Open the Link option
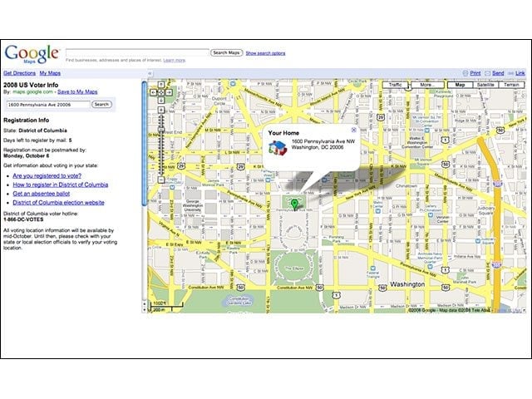Image resolution: width=532 pixels, height=399 pixels. point(520,73)
